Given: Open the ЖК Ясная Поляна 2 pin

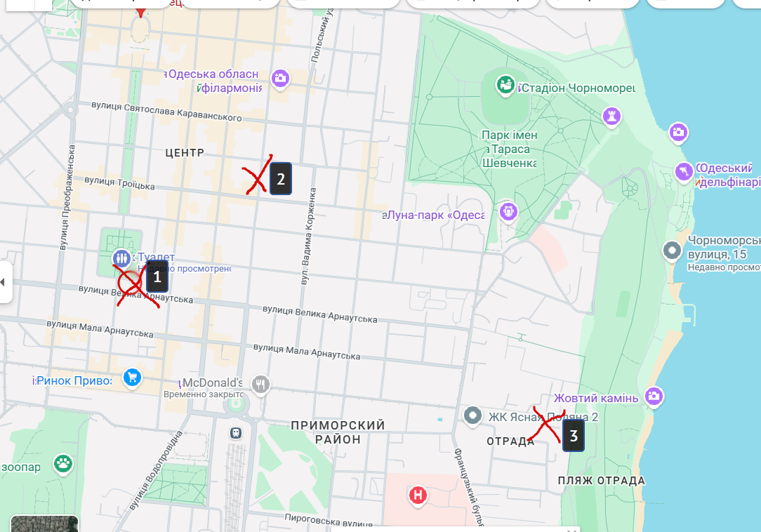Looking at the screenshot, I should (x=472, y=416).
